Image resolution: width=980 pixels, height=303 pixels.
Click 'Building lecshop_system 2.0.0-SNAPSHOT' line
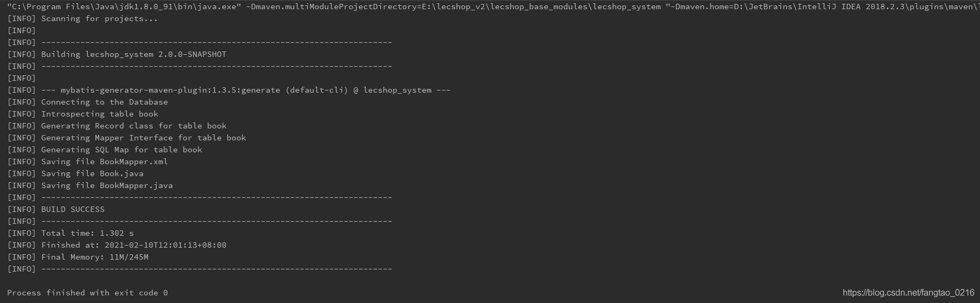133,54
